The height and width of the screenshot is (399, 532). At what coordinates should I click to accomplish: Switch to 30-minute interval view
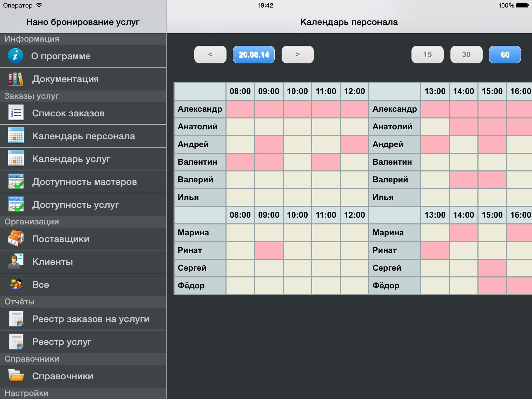pos(466,55)
